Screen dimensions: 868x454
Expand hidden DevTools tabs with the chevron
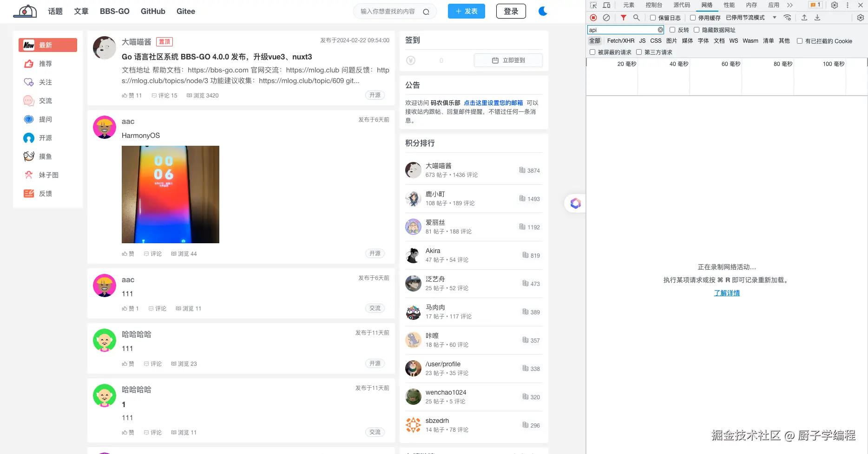(790, 5)
